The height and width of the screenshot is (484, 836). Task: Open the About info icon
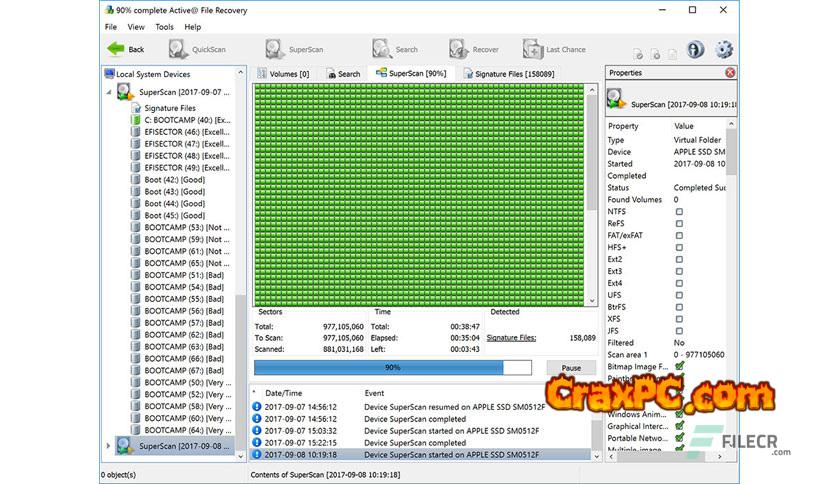(x=695, y=50)
